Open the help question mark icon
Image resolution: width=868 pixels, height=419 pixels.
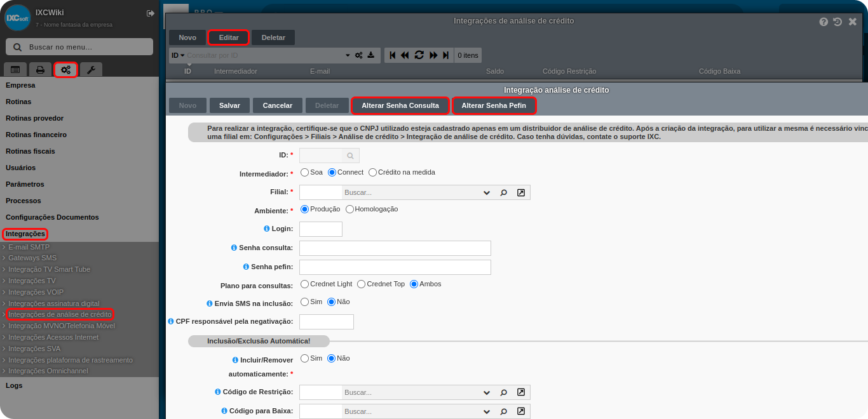824,22
